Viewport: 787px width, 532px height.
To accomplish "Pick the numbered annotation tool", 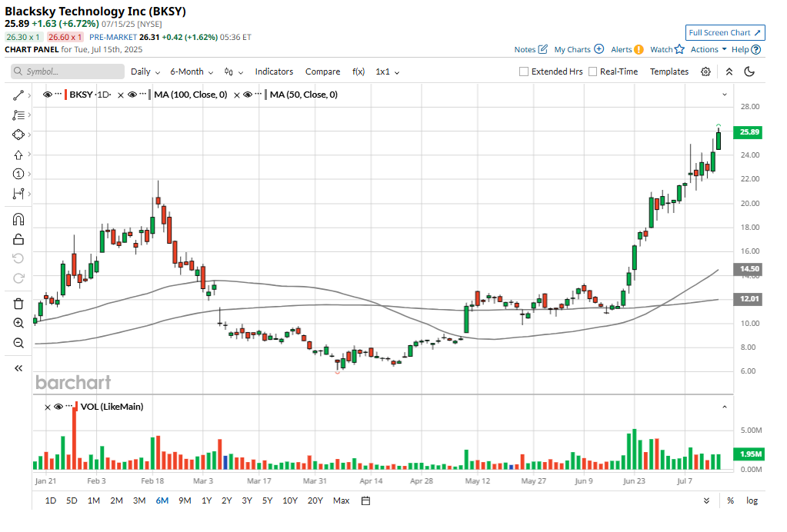I will (x=18, y=174).
